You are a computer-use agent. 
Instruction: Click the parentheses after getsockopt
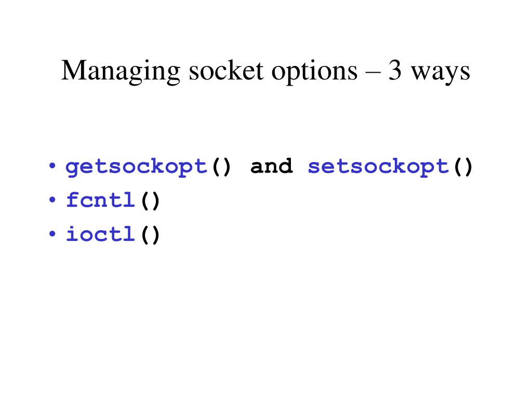point(221,167)
